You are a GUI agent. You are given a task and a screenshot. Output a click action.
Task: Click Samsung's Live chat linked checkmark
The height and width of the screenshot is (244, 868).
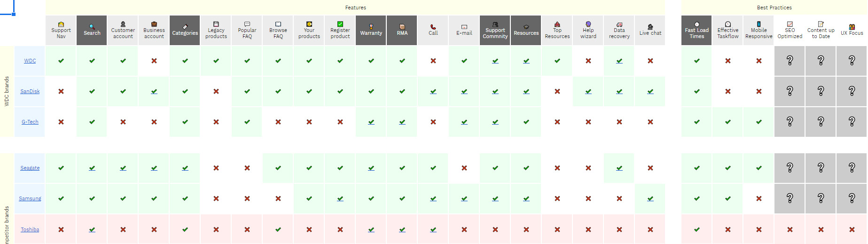[650, 199]
